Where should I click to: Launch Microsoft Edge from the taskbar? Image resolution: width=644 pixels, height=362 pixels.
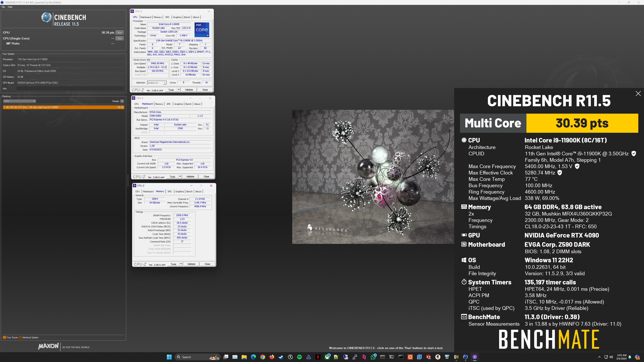pos(253,357)
